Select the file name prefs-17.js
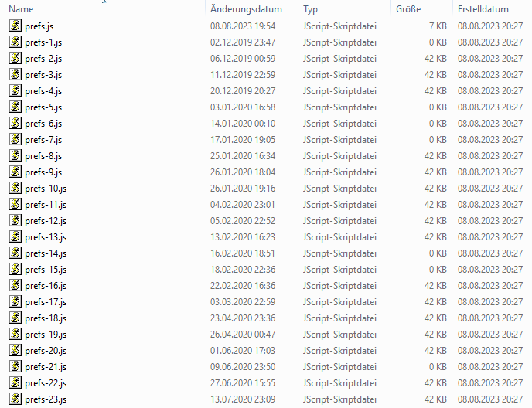Image resolution: width=532 pixels, height=408 pixels. pos(46,302)
